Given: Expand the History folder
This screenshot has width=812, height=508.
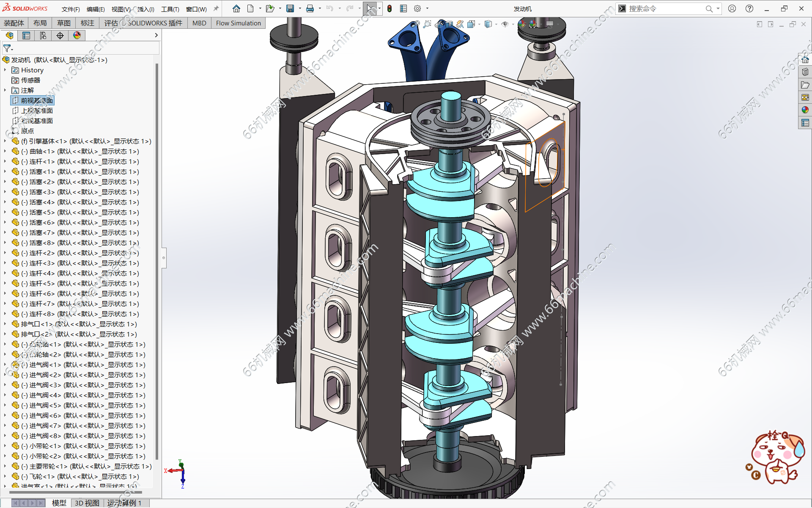Looking at the screenshot, I should click(x=5, y=70).
